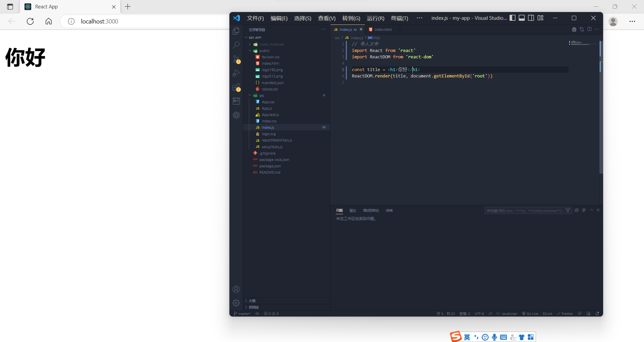This screenshot has height=342, width=644.
Task: Split the editor using the split icon
Action: point(589,29)
